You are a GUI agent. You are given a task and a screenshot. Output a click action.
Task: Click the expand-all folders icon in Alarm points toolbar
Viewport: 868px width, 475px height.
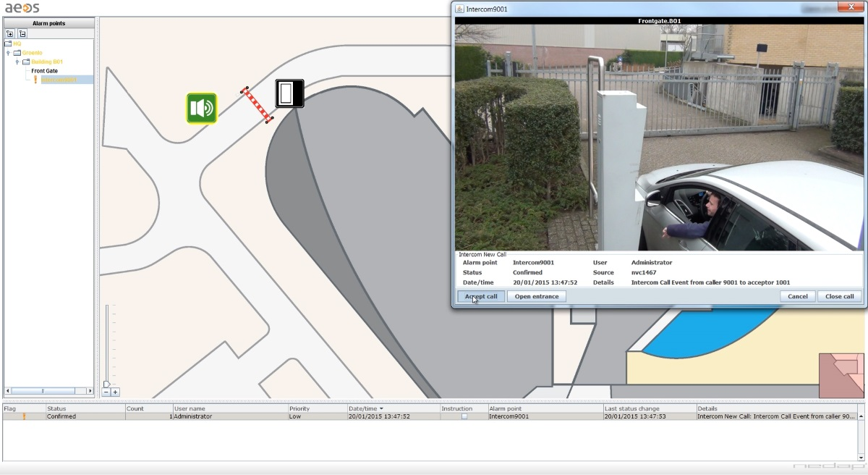(10, 33)
